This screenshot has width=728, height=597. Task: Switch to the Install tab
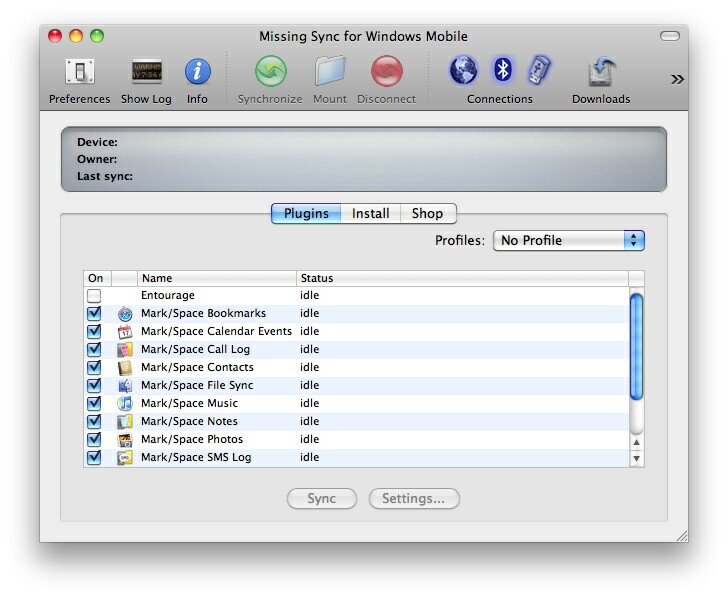[370, 214]
